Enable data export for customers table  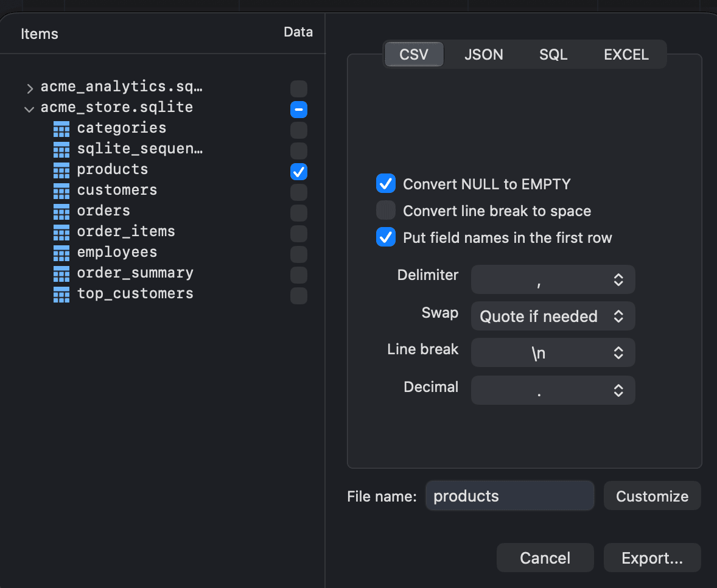[299, 192]
